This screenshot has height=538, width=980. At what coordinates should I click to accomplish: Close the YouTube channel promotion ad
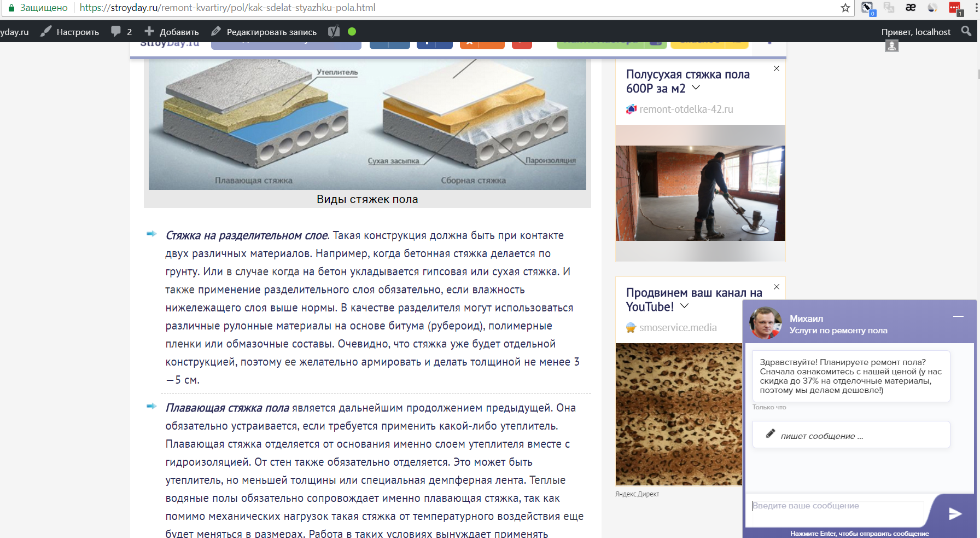777,287
